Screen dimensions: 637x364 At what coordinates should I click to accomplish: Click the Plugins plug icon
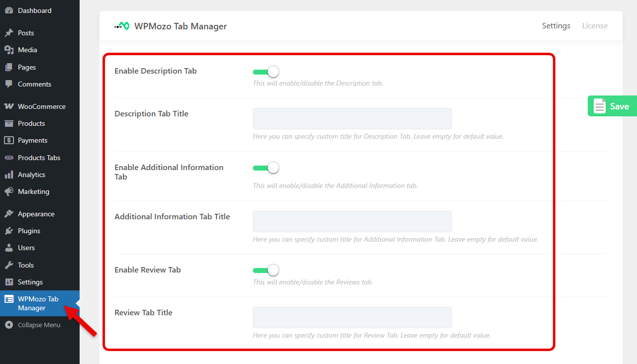(9, 231)
